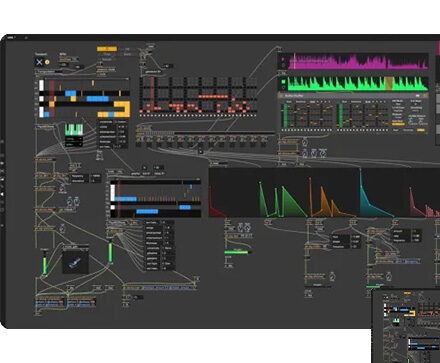This screenshot has height=363, width=440.
Task: Toggle the magenta dot left of purple waveform
Action: click(x=283, y=59)
